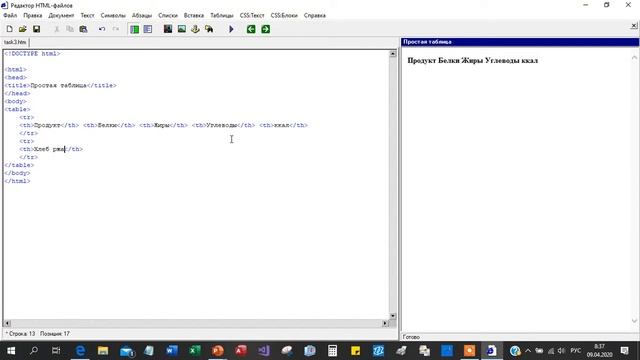Copy selection with the copy icon

point(70,29)
